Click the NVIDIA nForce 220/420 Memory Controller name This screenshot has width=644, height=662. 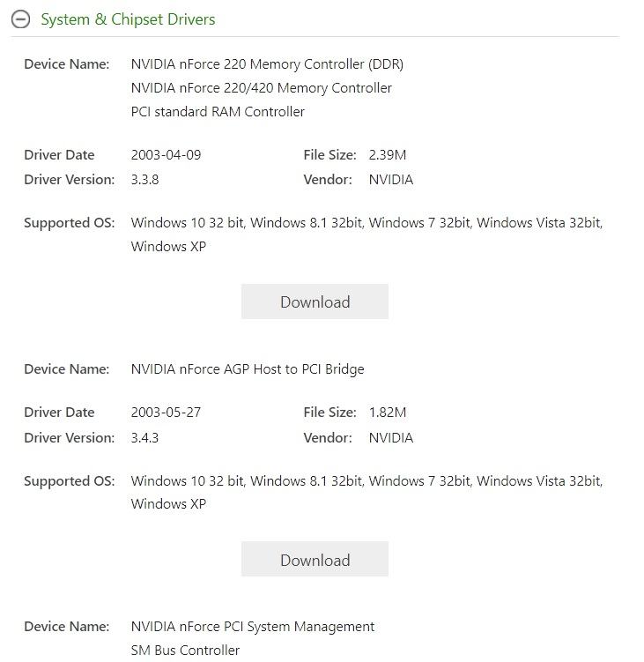[x=261, y=88]
